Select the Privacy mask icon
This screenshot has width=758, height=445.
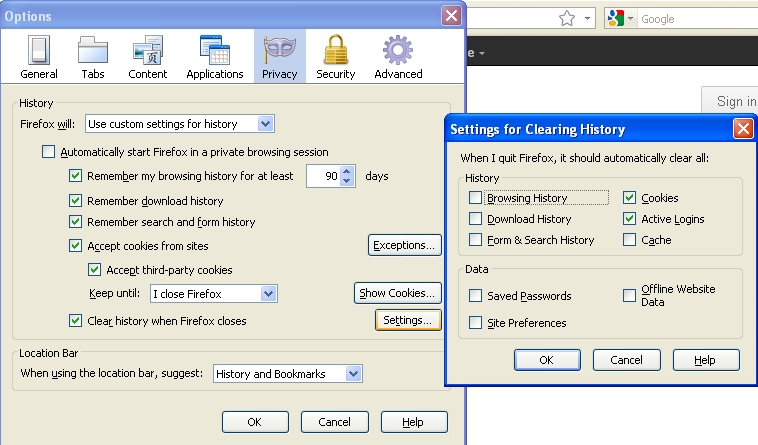point(279,50)
